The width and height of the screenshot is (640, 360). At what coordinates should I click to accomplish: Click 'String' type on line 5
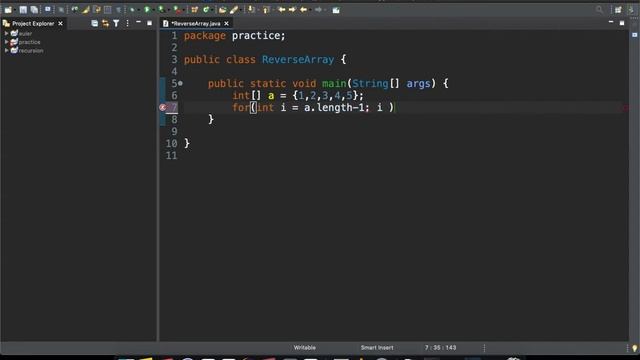[x=370, y=84]
